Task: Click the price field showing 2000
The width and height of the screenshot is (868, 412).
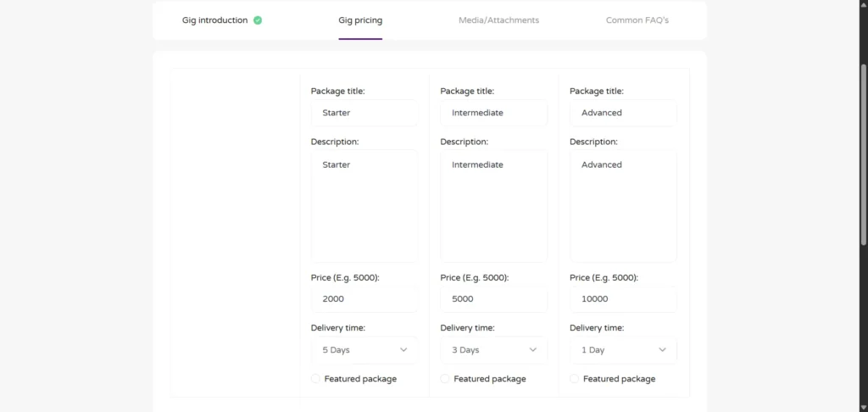Action: click(364, 299)
